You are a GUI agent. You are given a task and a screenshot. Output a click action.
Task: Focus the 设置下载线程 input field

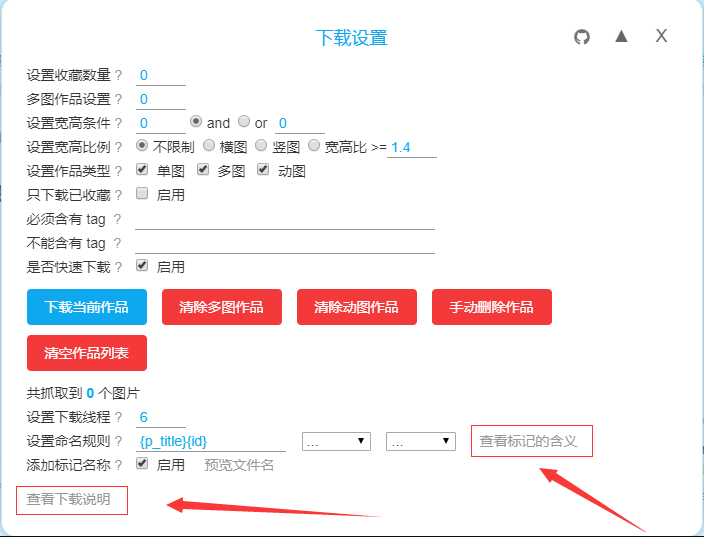[x=161, y=418]
